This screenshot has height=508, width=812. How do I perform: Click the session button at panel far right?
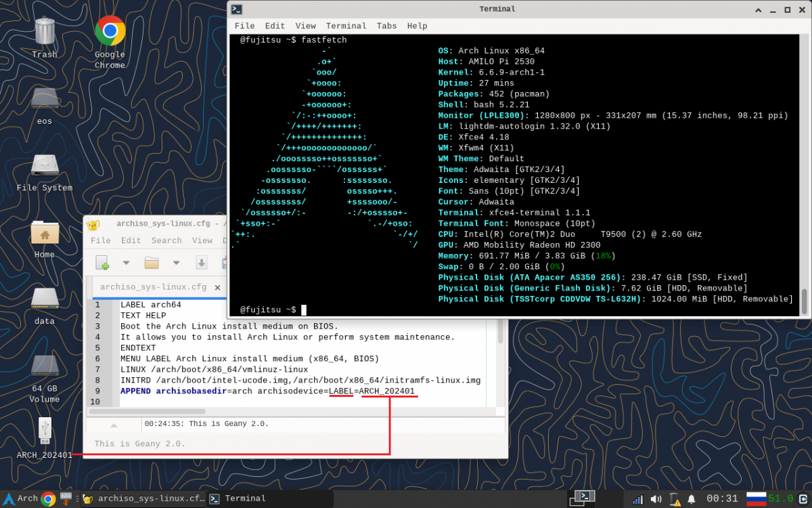coord(803,499)
